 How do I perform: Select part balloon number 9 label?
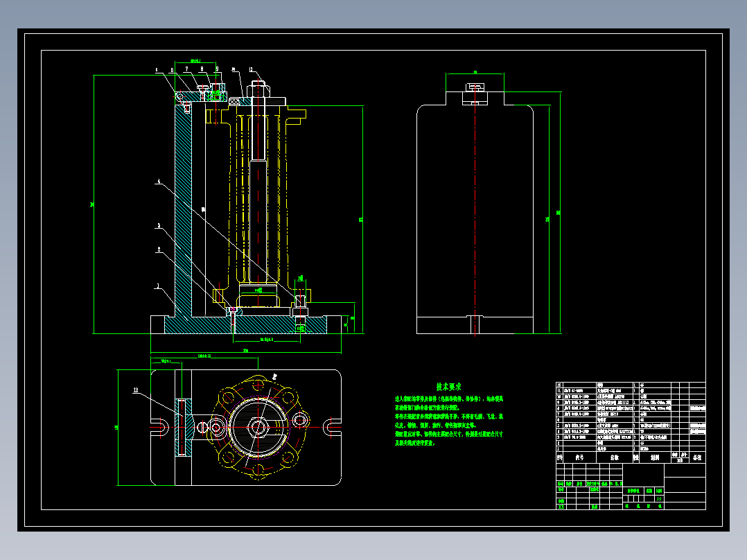tap(217, 69)
